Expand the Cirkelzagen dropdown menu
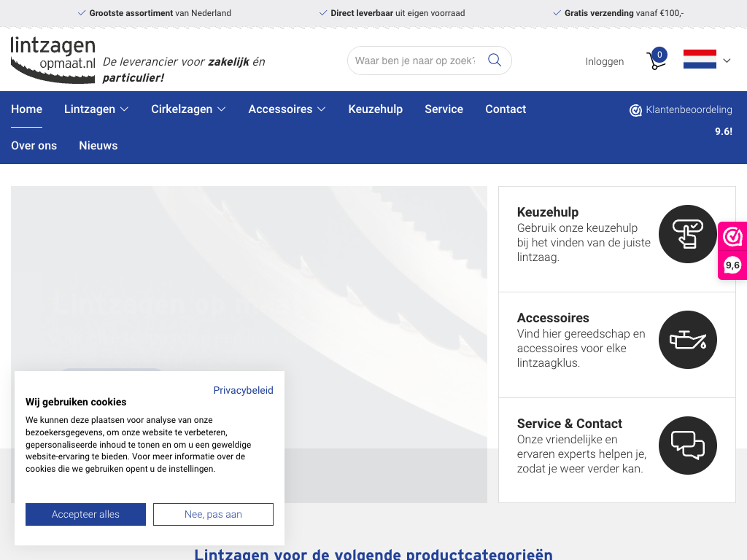 pyautogui.click(x=188, y=109)
